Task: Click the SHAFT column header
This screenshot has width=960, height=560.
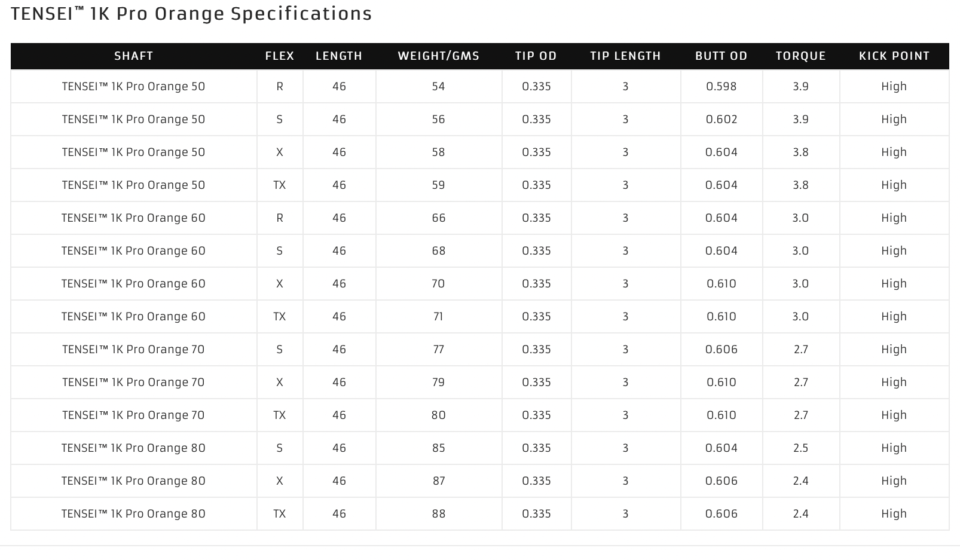Action: pos(133,56)
